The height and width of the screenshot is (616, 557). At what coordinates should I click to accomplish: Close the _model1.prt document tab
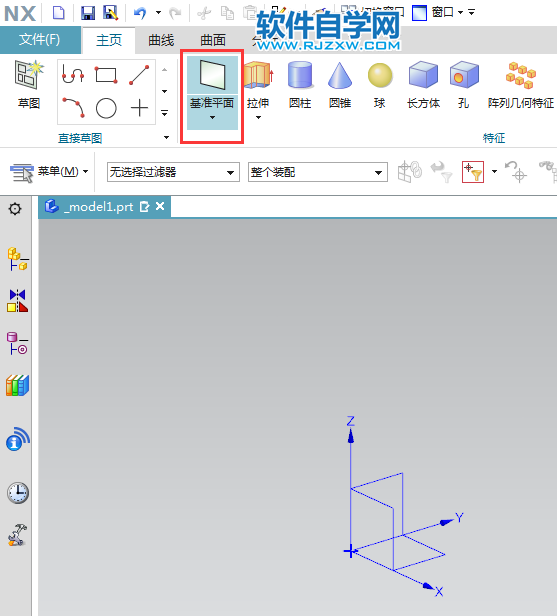pos(160,206)
